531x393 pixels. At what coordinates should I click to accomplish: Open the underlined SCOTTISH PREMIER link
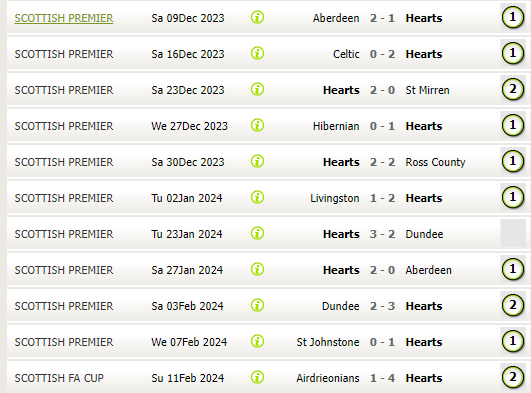click(x=64, y=18)
